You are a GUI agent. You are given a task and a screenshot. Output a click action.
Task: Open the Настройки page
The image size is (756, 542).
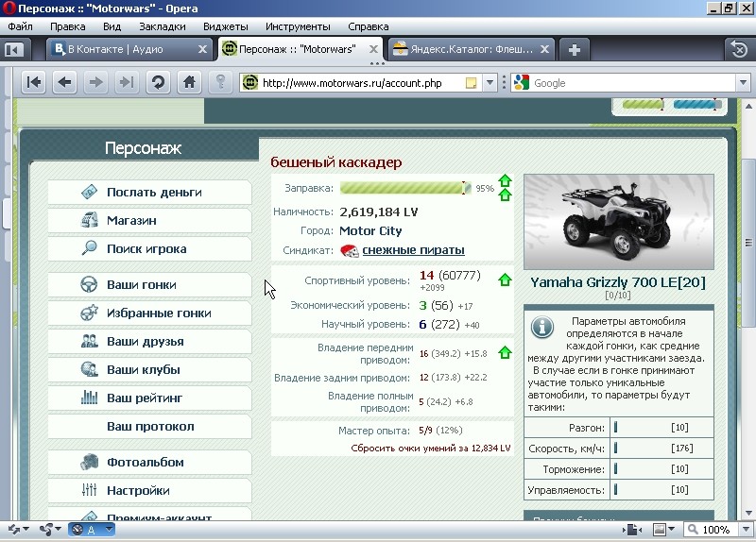tap(150, 491)
